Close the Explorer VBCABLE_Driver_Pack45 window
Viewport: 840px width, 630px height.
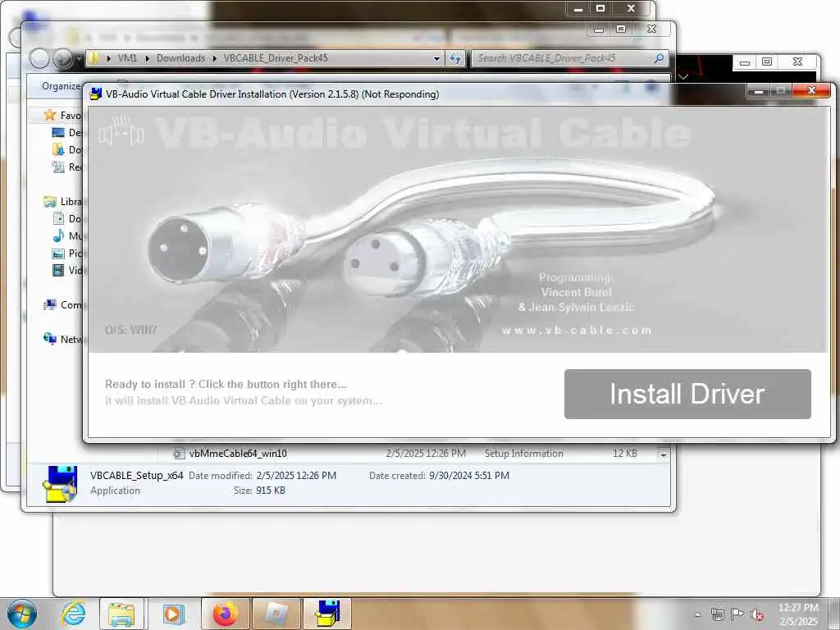[651, 29]
